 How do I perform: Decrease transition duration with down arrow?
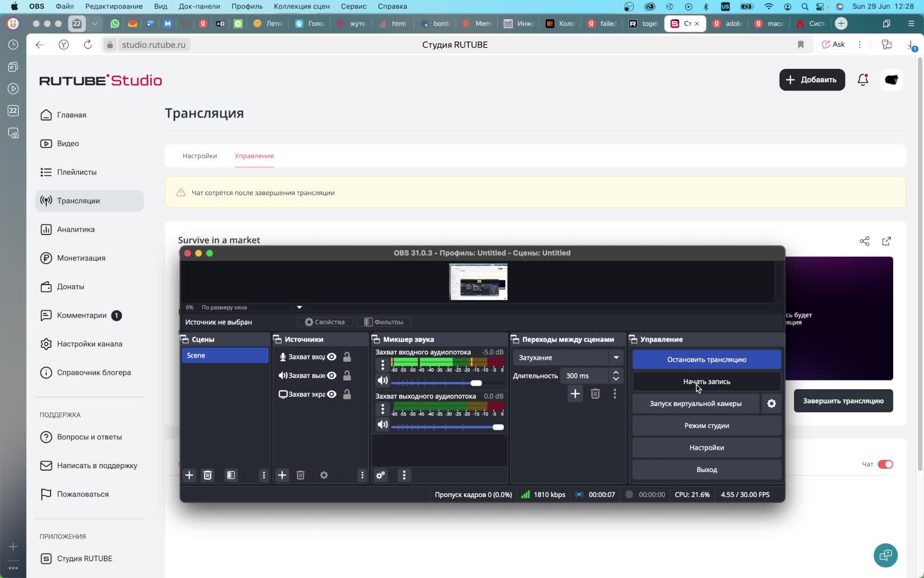point(616,379)
